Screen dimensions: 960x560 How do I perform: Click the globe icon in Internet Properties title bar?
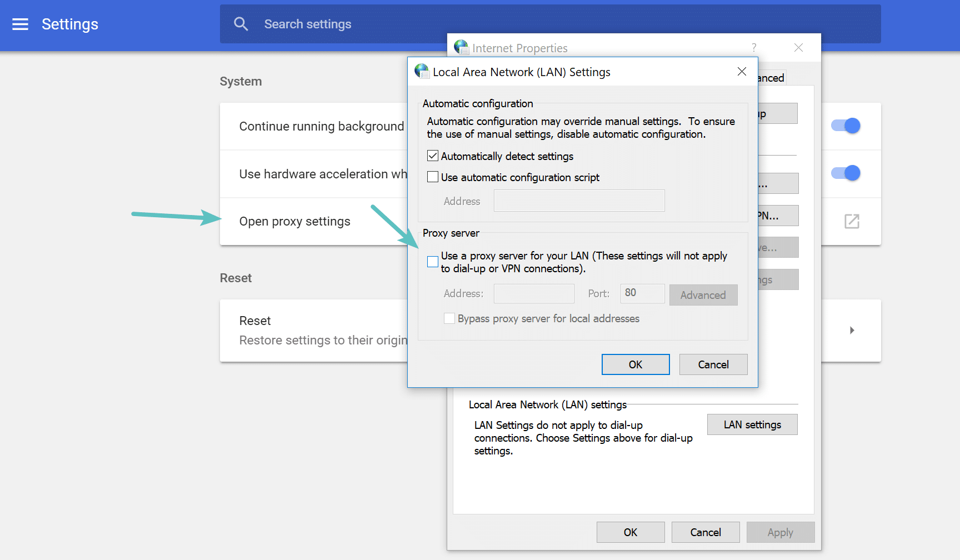click(461, 48)
